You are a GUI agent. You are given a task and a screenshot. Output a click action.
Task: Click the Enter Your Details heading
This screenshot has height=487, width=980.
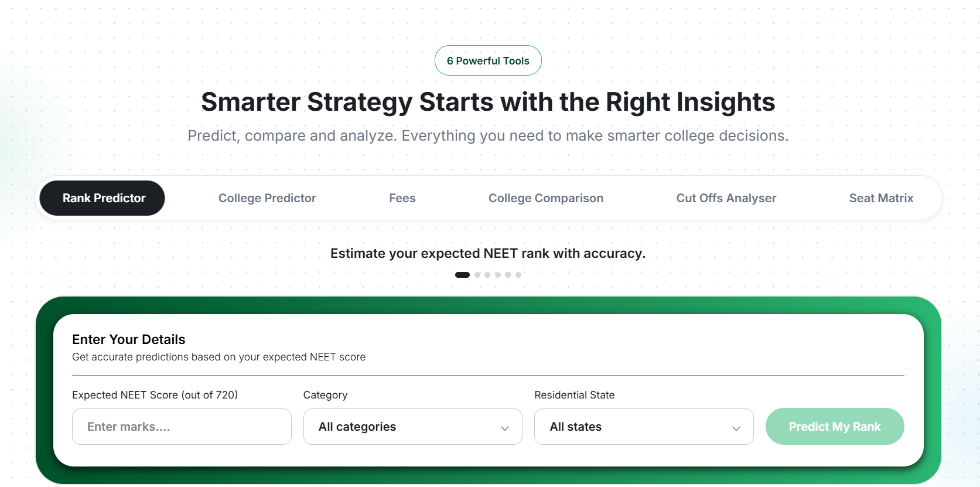point(129,339)
